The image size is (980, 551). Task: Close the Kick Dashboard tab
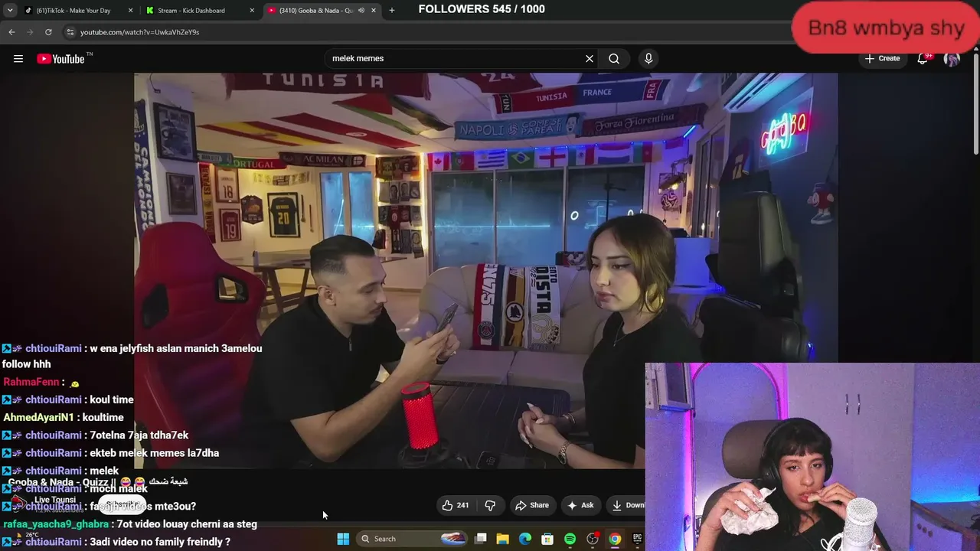[253, 11]
